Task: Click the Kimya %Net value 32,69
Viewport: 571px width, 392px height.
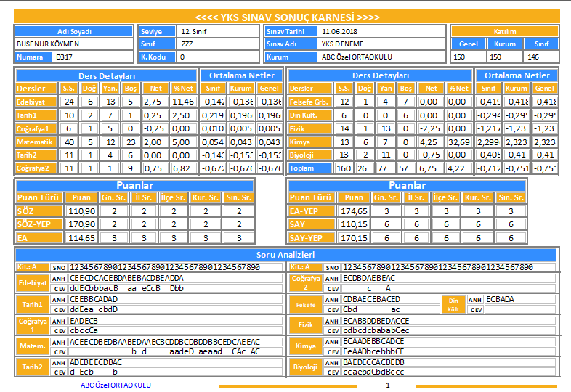Action: tap(459, 142)
